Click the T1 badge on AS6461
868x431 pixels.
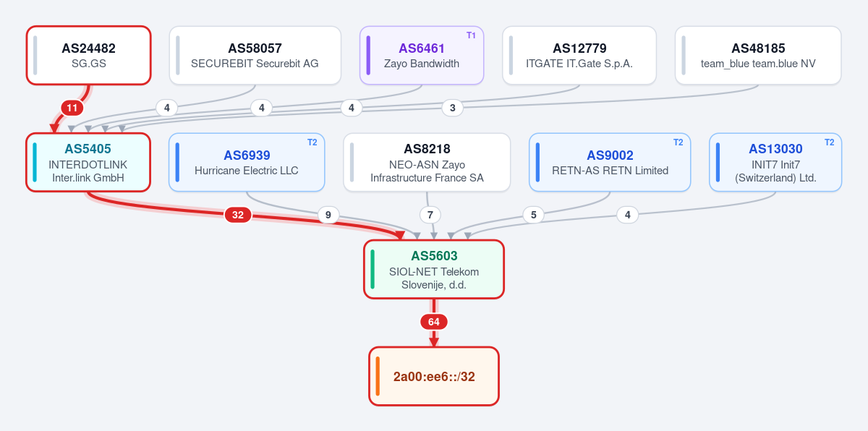point(471,35)
